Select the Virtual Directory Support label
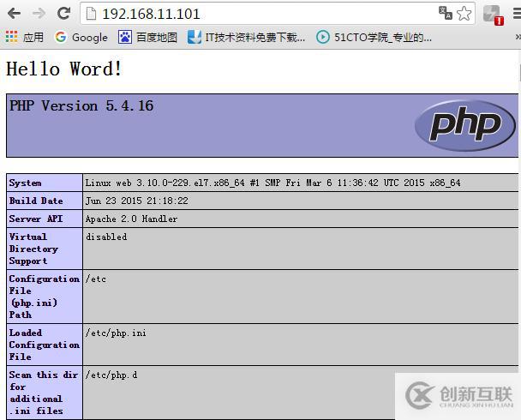Screen dimensions: 521x420 [33, 249]
